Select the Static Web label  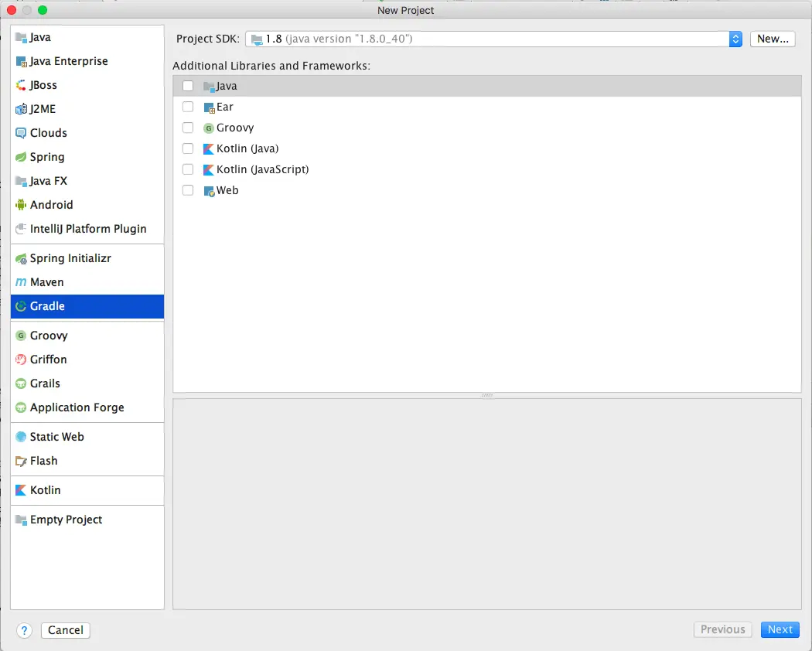click(57, 437)
